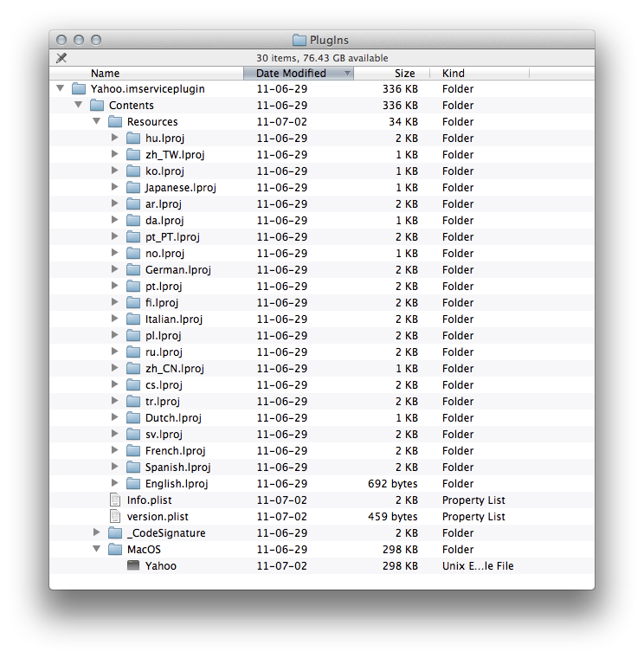Image resolution: width=644 pixels, height=658 pixels.
Task: Sort by the Size column header
Action: tap(391, 74)
